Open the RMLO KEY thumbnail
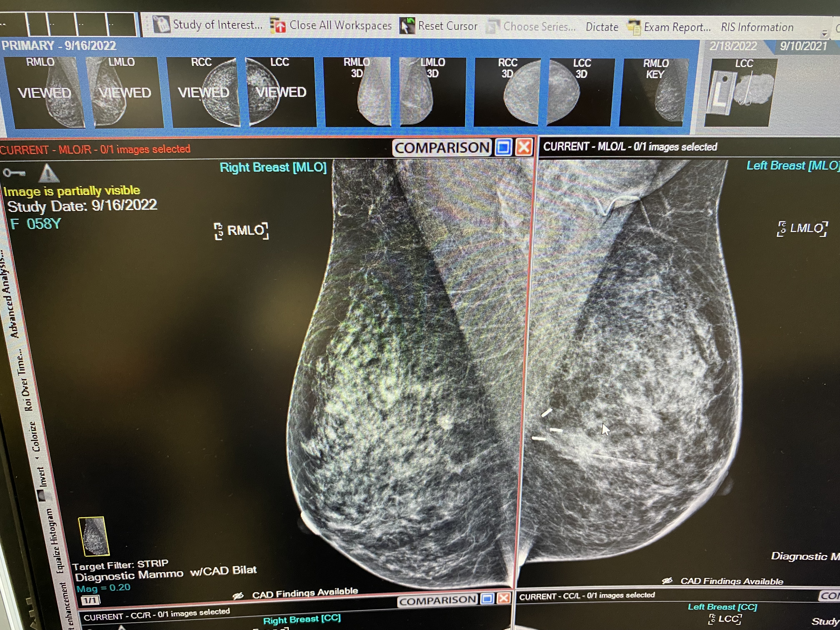Image resolution: width=840 pixels, height=630 pixels. (x=655, y=92)
